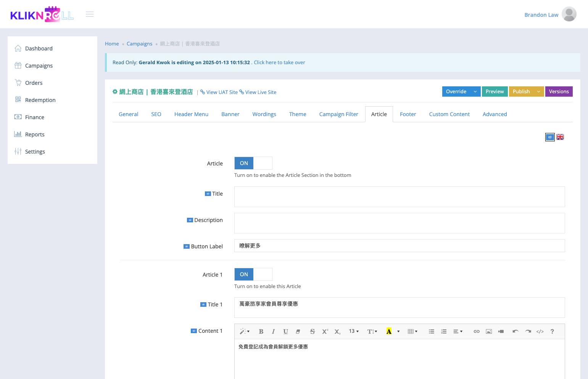This screenshot has width=588, height=379.
Task: Insert a hyperlink in the editor
Action: pyautogui.click(x=477, y=332)
